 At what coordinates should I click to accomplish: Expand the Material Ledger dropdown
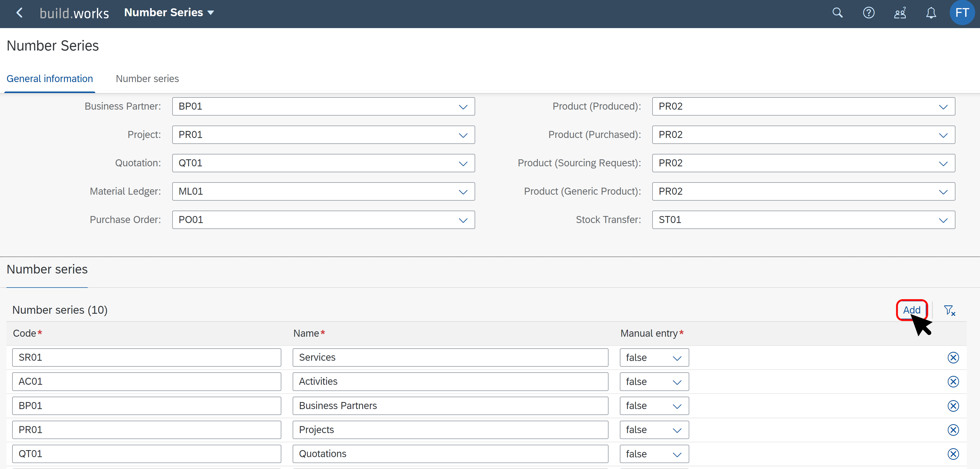tap(463, 192)
